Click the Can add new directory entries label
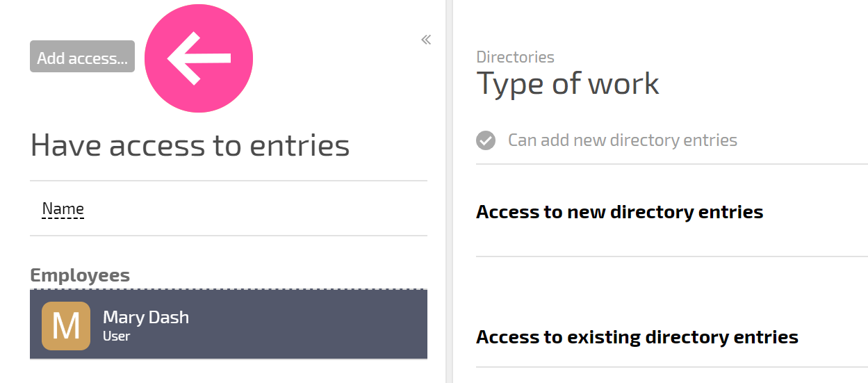 623,140
